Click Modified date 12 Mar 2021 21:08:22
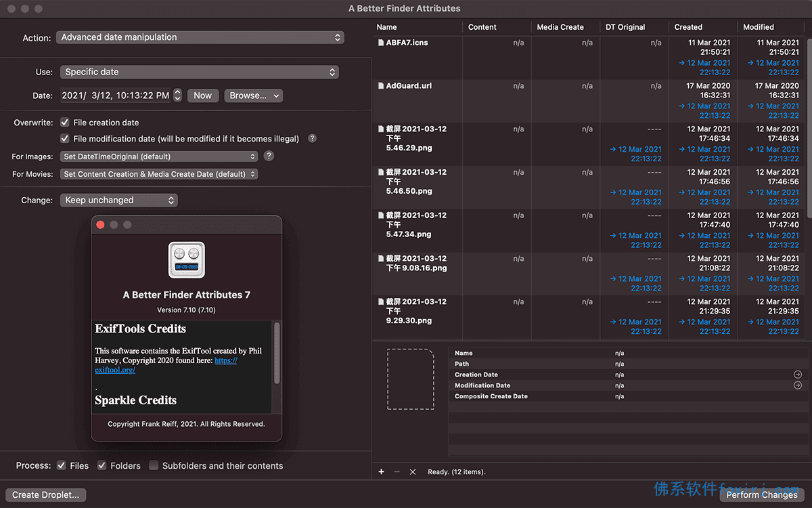Image resolution: width=812 pixels, height=508 pixels. (x=777, y=263)
